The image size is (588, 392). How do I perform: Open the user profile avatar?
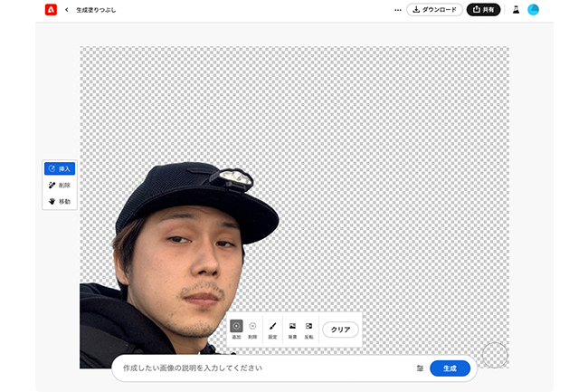(x=534, y=10)
